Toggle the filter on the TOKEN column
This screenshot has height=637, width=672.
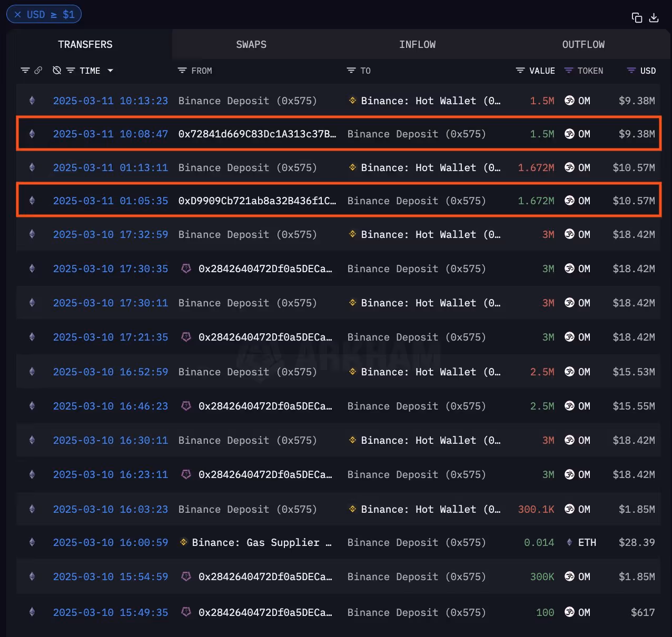(568, 70)
